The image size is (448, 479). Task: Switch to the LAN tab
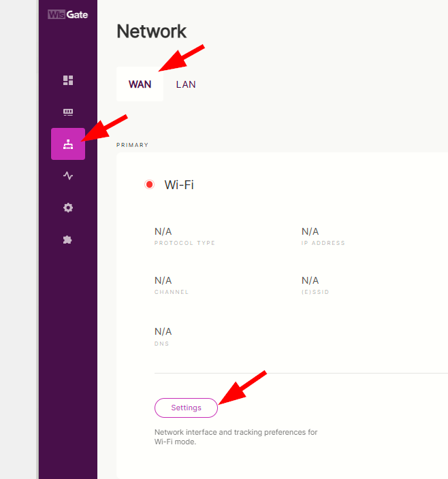pos(186,84)
